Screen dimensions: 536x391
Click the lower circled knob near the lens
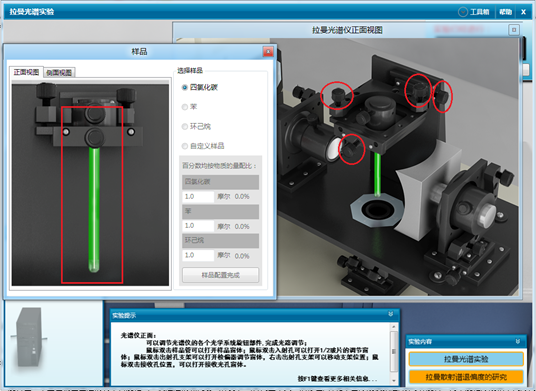[x=351, y=150]
